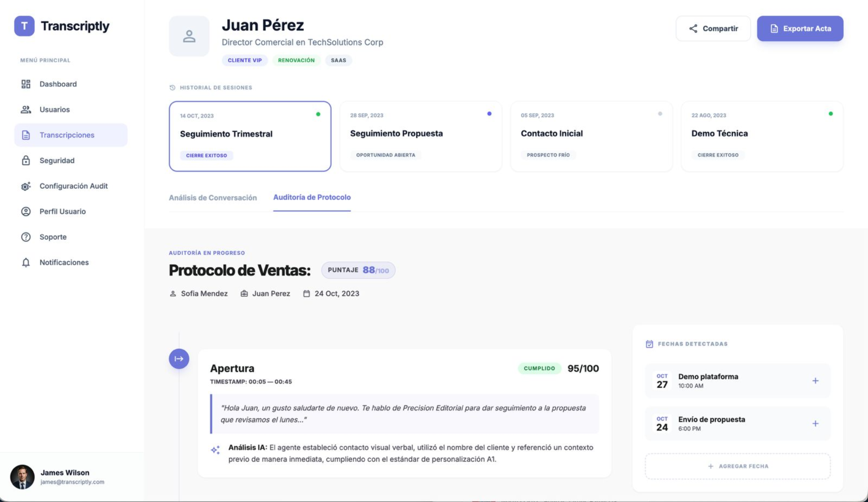Click the briefcase icon beside Juan Perez

[244, 294]
